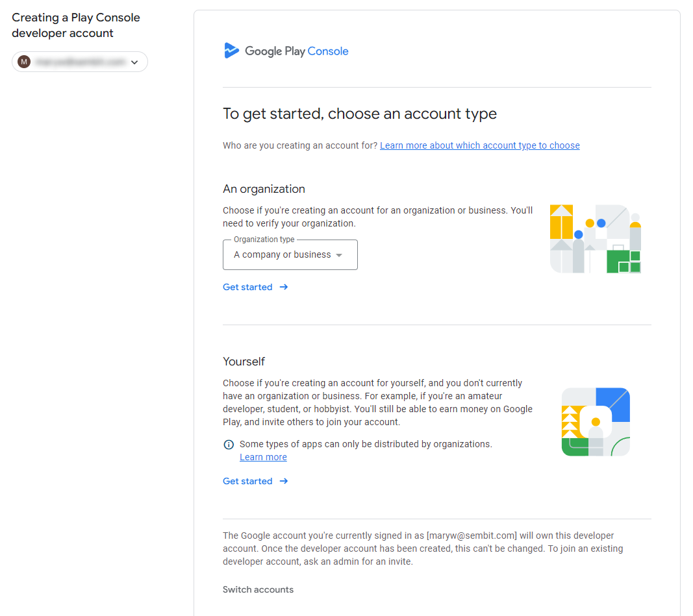
Task: Click the Google Play Console logo icon
Action: (x=231, y=51)
